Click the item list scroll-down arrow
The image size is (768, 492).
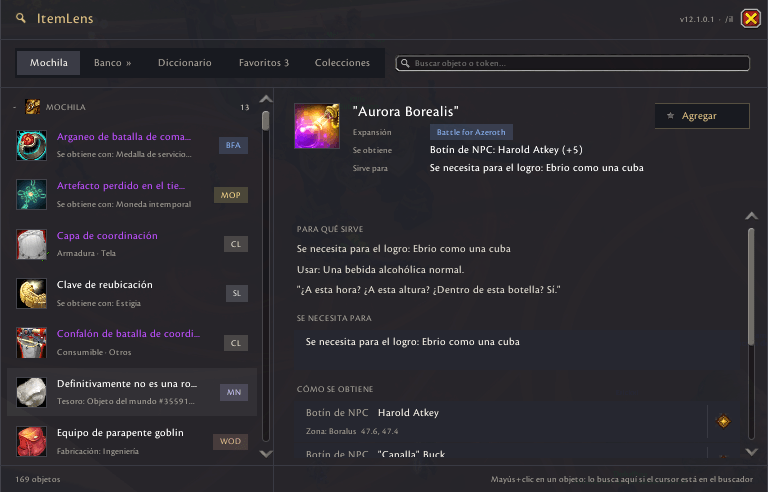point(266,454)
